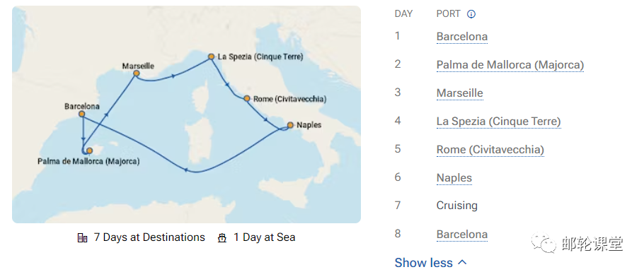Image resolution: width=644 pixels, height=272 pixels.
Task: Click the Marseille port marker on map
Action: click(137, 73)
